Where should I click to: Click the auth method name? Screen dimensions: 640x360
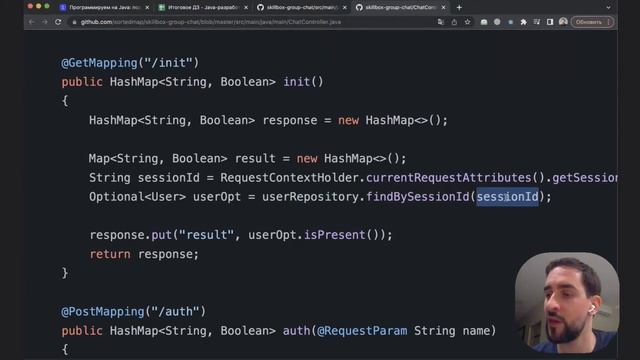click(297, 331)
